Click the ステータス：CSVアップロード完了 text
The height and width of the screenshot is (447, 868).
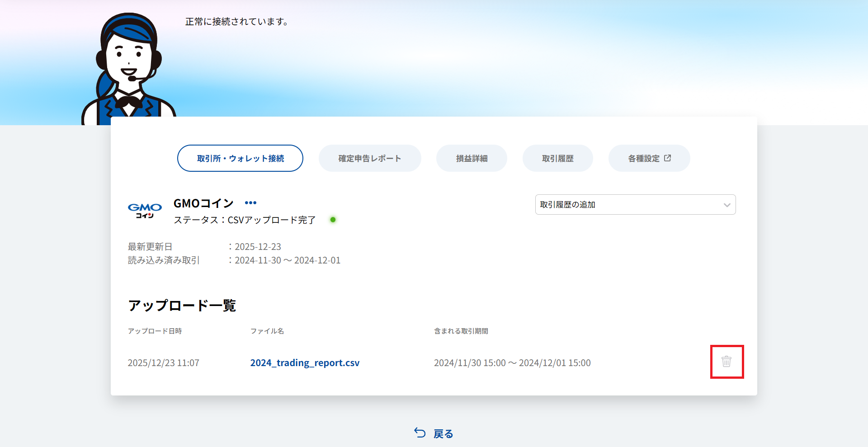(x=245, y=220)
